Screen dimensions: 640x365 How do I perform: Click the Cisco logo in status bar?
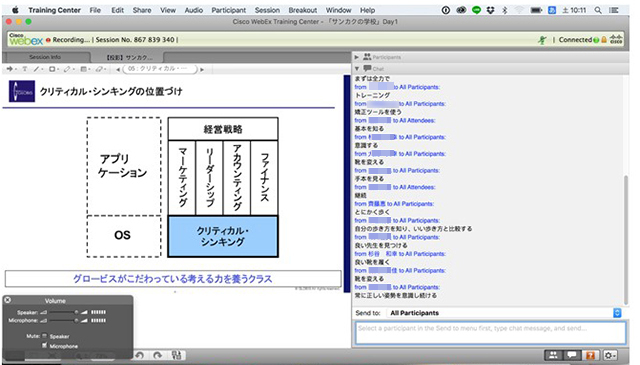tap(616, 40)
